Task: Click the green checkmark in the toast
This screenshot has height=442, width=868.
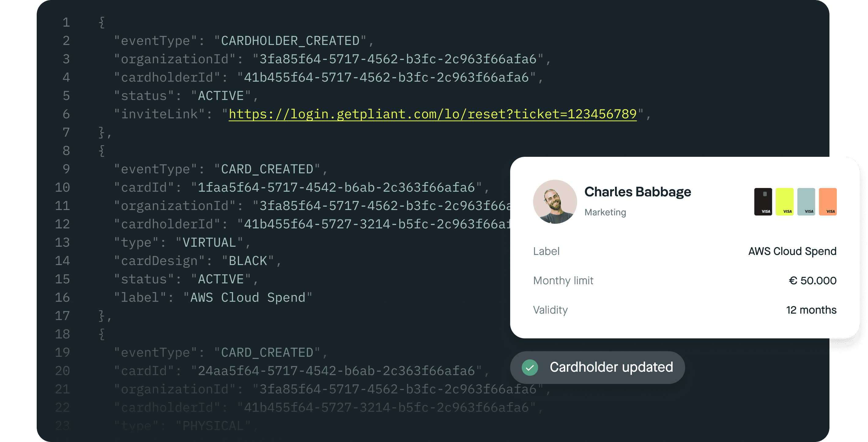Action: click(x=530, y=367)
